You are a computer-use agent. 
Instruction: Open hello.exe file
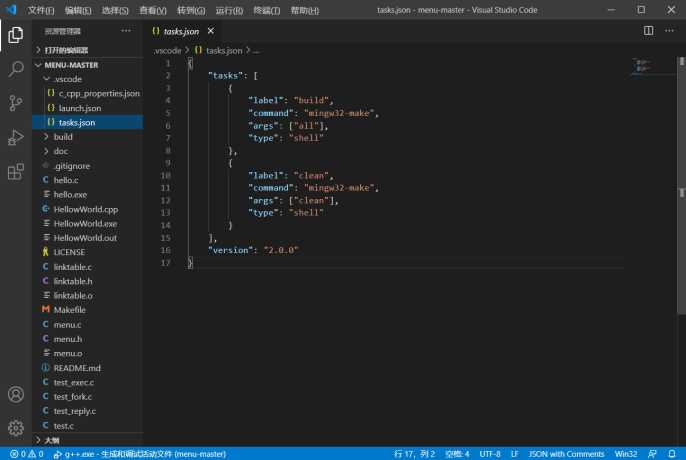click(x=88, y=194)
